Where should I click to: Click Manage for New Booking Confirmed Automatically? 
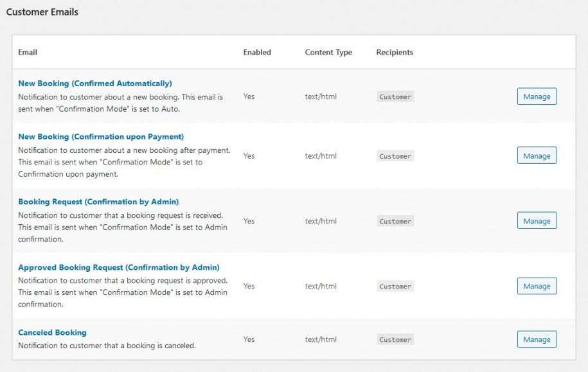537,96
